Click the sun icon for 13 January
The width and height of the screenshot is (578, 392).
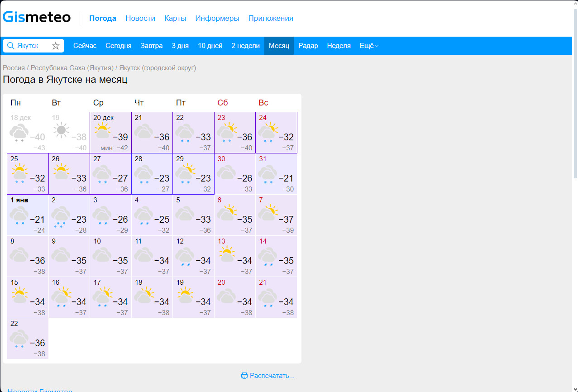[227, 254]
